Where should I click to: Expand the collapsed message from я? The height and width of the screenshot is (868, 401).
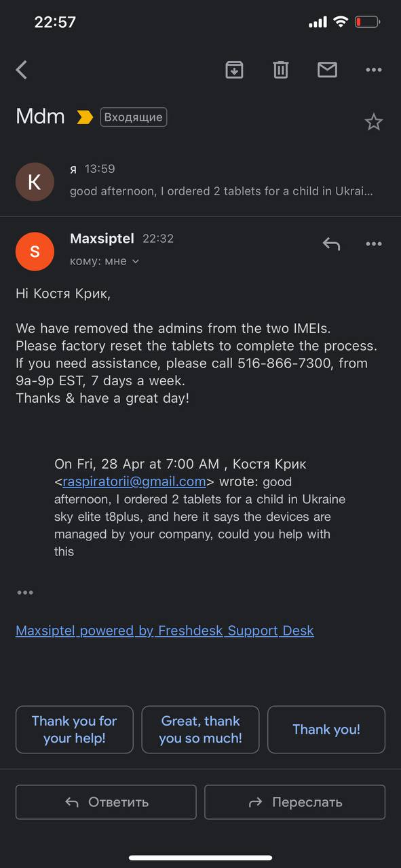pyautogui.click(x=221, y=180)
